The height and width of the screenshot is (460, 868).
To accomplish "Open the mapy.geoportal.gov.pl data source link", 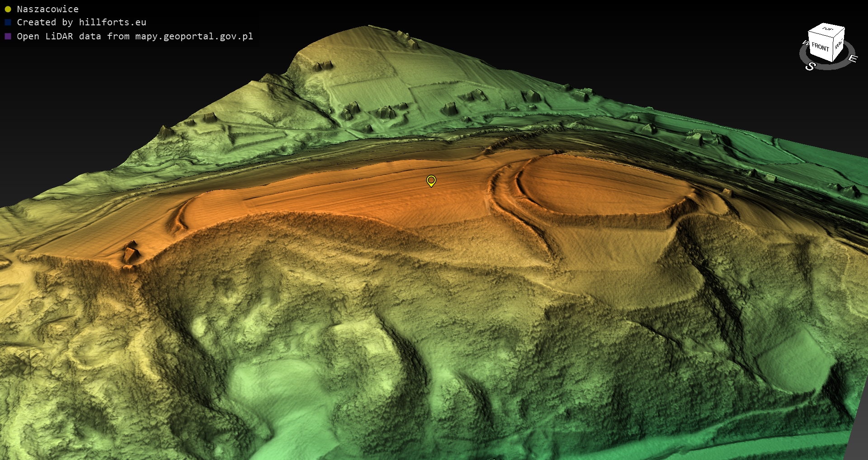I will 193,36.
